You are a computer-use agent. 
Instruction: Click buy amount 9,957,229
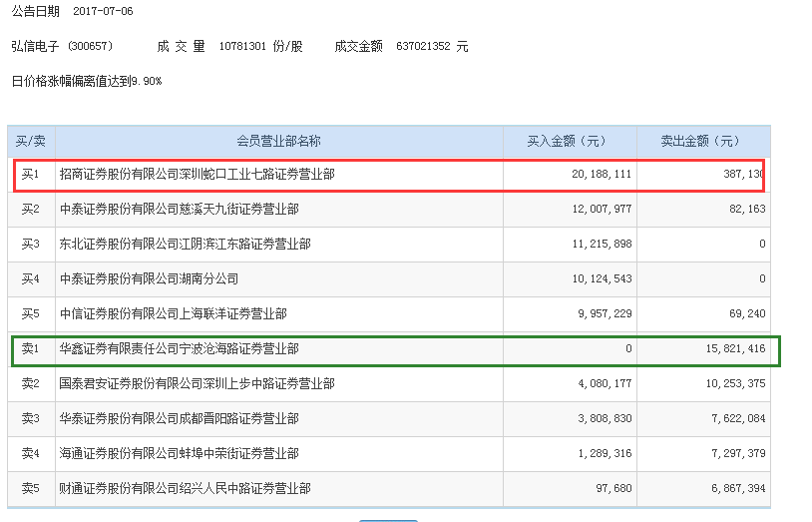[x=605, y=313]
